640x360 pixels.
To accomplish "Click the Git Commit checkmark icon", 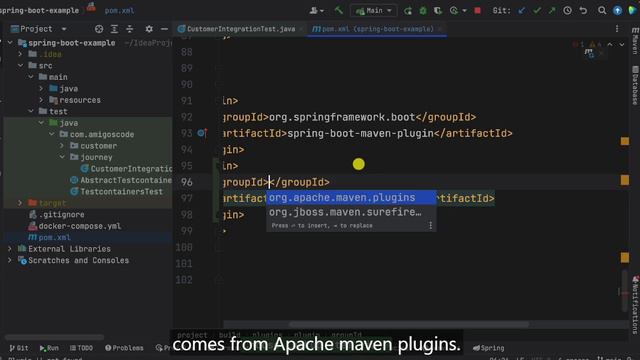I will 537,11.
